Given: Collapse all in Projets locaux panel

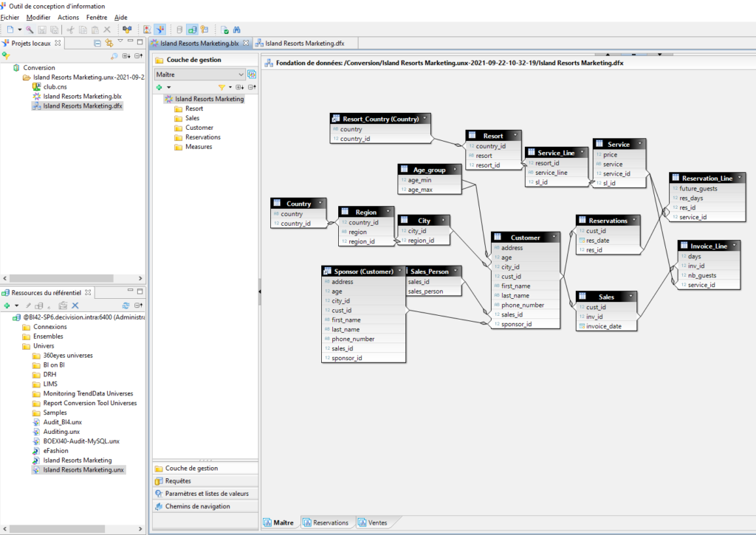Looking at the screenshot, I should (98, 43).
